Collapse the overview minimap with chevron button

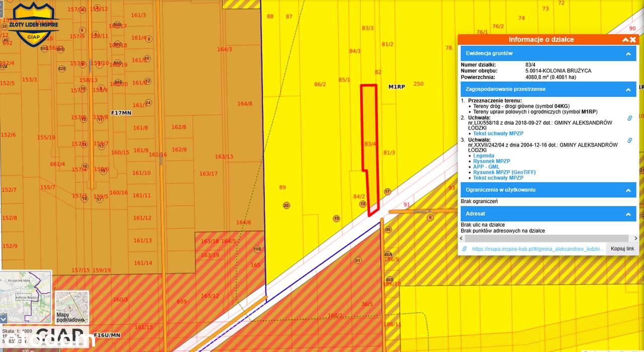click(x=3, y=319)
